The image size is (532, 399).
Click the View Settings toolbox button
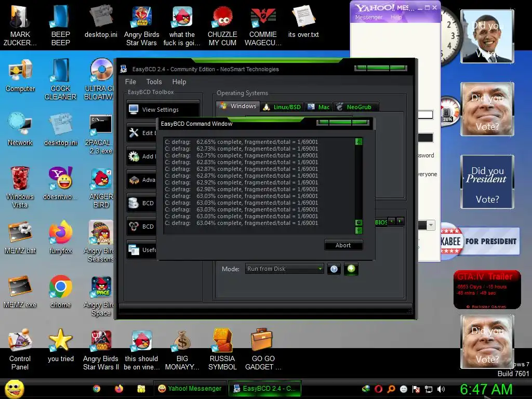(x=163, y=109)
